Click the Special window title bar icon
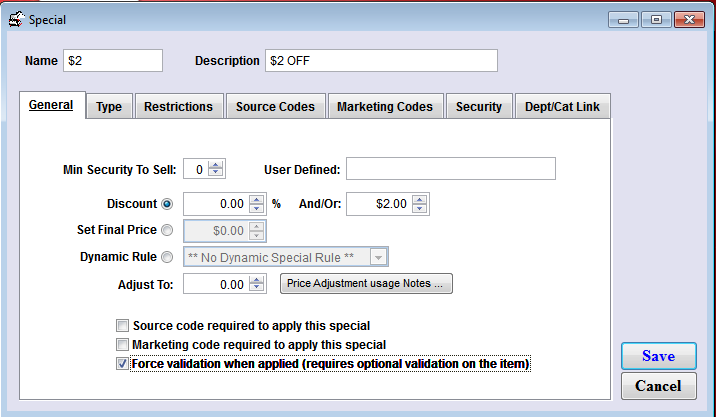 click(16, 20)
